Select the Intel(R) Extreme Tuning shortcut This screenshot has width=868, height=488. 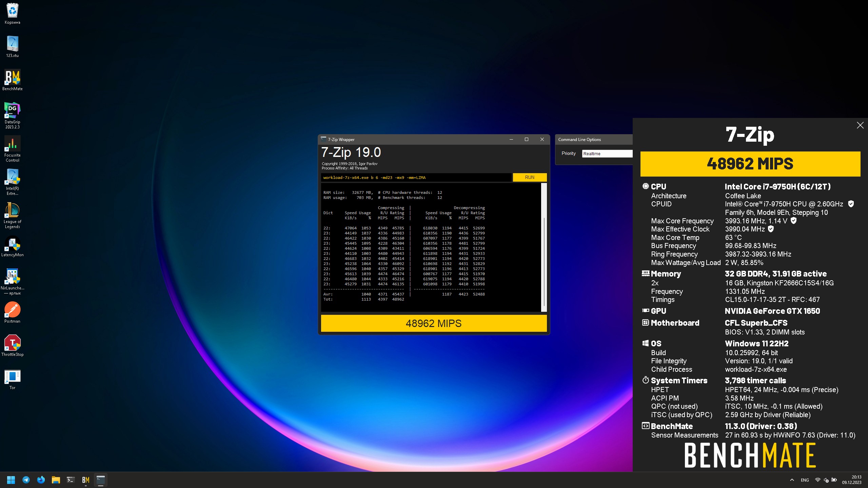pos(13,182)
